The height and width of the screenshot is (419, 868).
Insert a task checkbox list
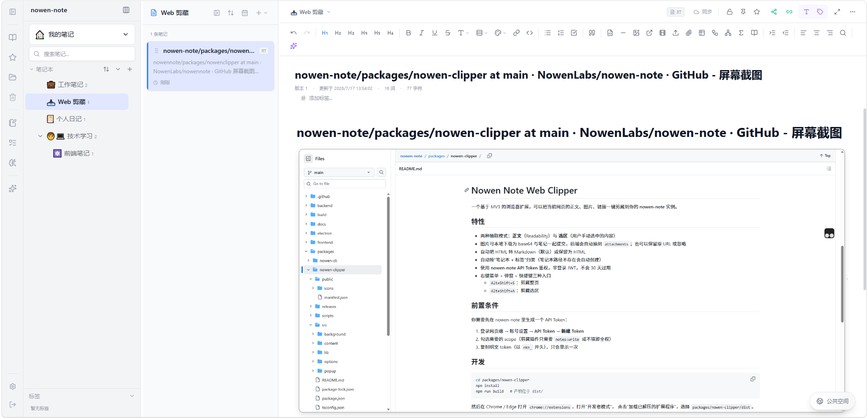574,33
